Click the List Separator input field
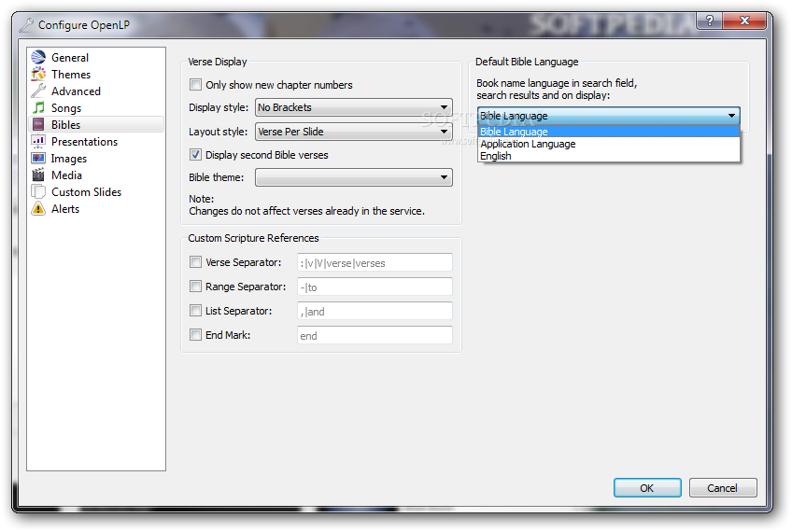This screenshot has height=532, width=792. click(x=375, y=311)
